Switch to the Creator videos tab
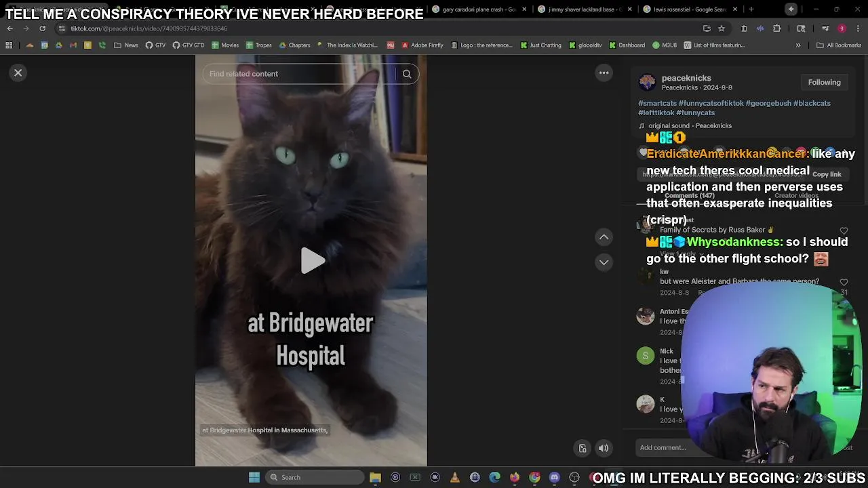Image resolution: width=868 pixels, height=488 pixels. coord(796,196)
